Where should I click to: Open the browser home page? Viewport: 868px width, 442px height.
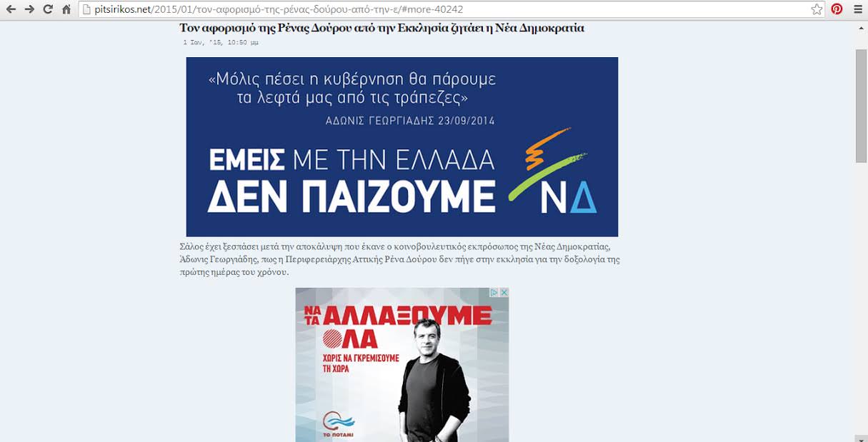coord(66,9)
